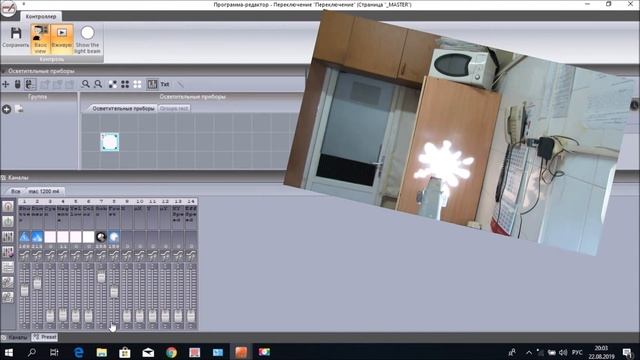The width and height of the screenshot is (640, 360).
Task: Open the channel 7 gobo preset icon
Action: [101, 237]
